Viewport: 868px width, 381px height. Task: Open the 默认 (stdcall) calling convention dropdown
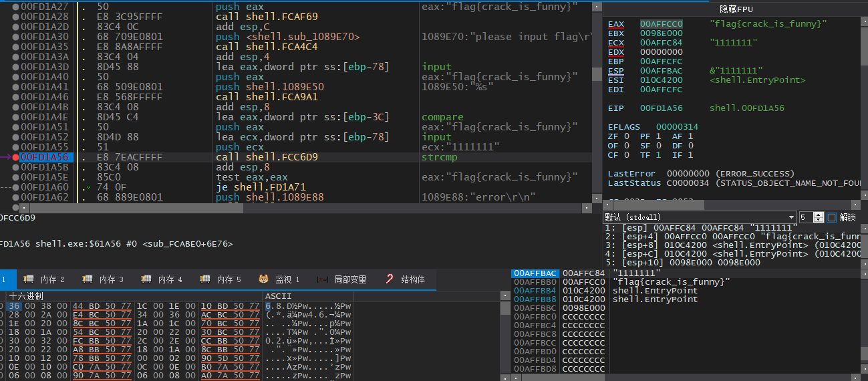(792, 217)
